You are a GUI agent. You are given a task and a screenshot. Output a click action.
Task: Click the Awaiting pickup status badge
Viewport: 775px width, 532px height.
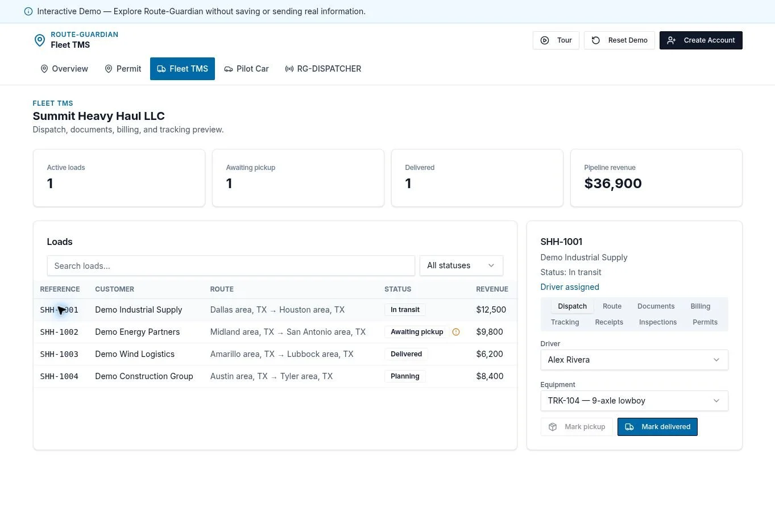pyautogui.click(x=417, y=332)
